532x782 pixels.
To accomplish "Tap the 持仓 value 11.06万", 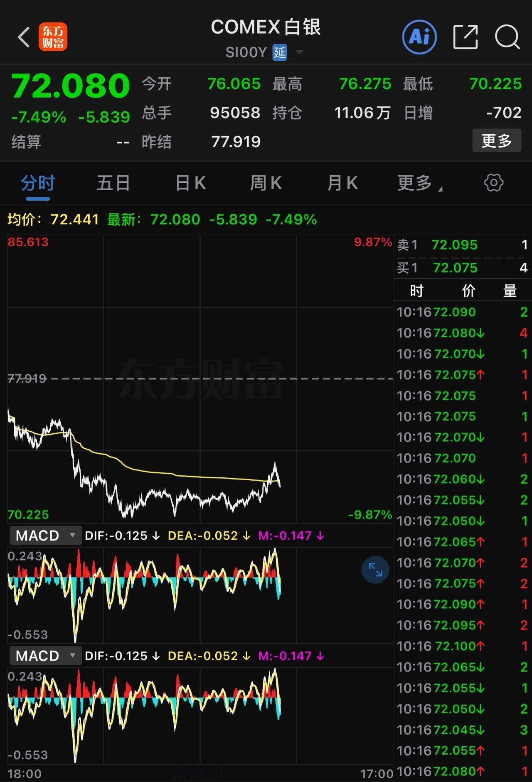I will 362,113.
